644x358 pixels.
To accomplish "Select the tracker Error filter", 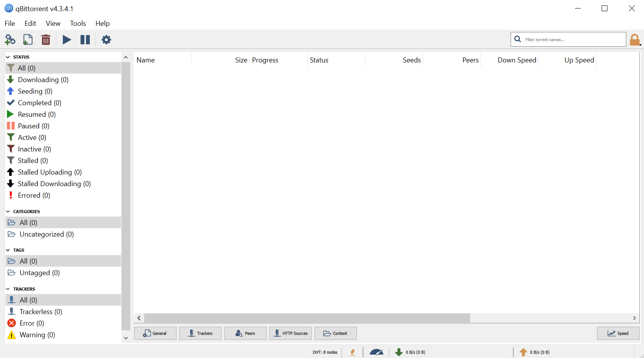I will pyautogui.click(x=63, y=323).
